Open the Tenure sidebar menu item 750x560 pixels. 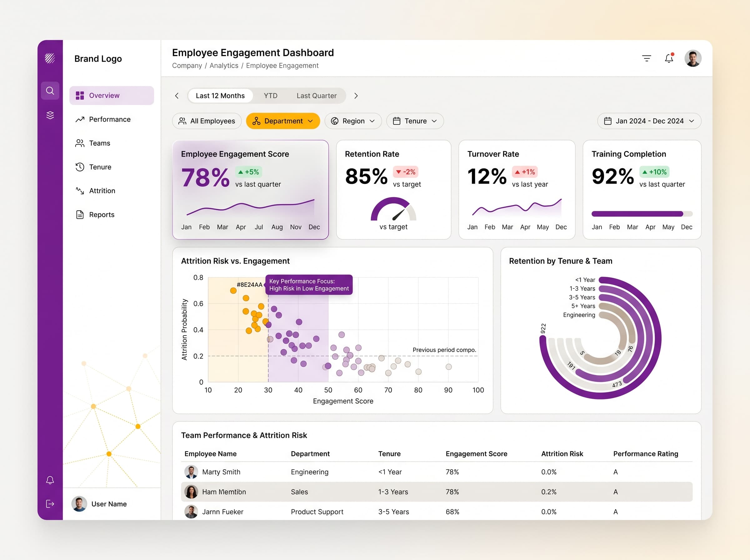112,167
